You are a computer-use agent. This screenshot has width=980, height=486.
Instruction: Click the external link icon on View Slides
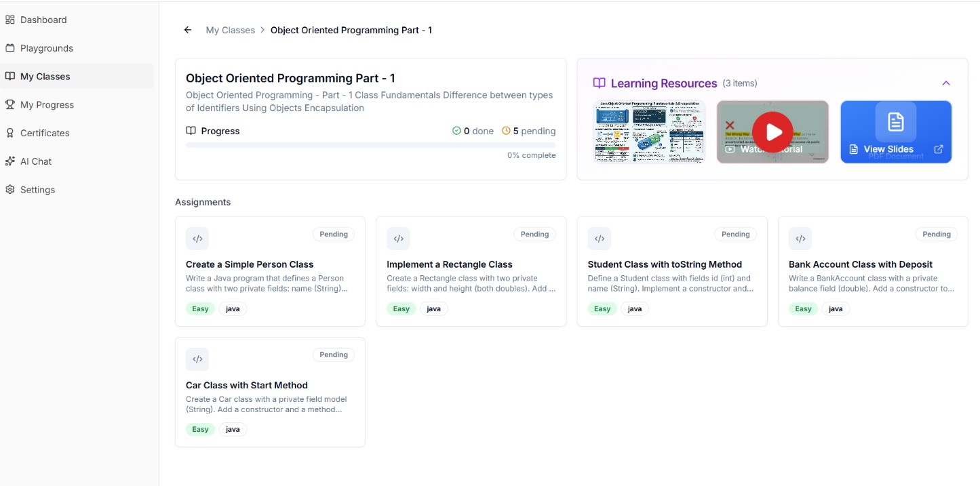tap(939, 149)
